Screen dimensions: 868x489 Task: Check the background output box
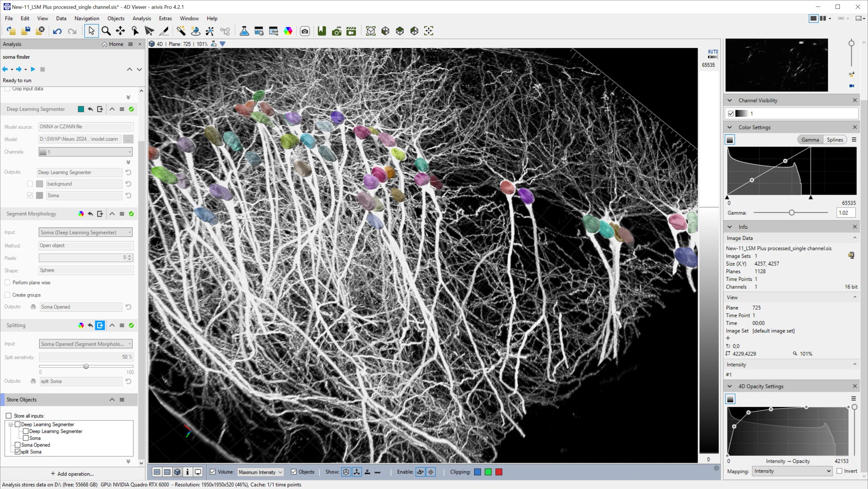pos(30,184)
